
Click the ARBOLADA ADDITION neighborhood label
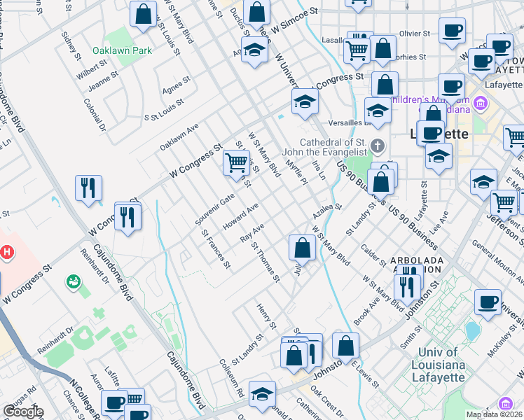[x=417, y=265]
